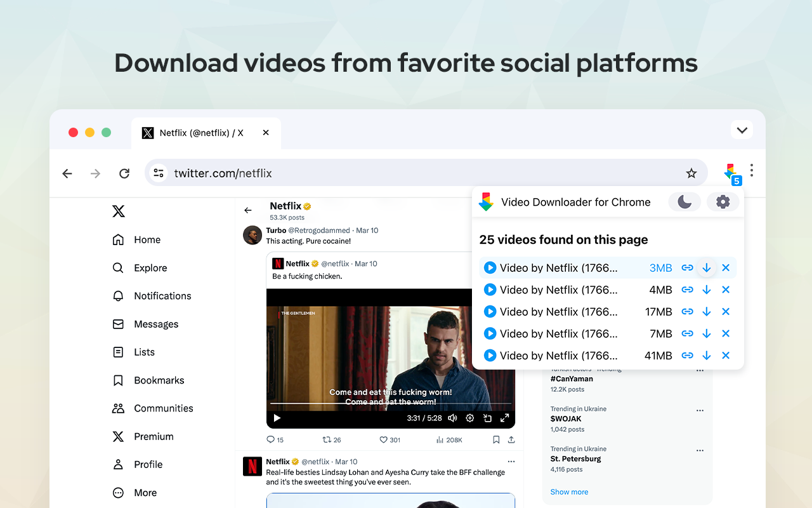The image size is (812, 508).
Task: Go to Bookmarks in sidebar
Action: (x=159, y=380)
